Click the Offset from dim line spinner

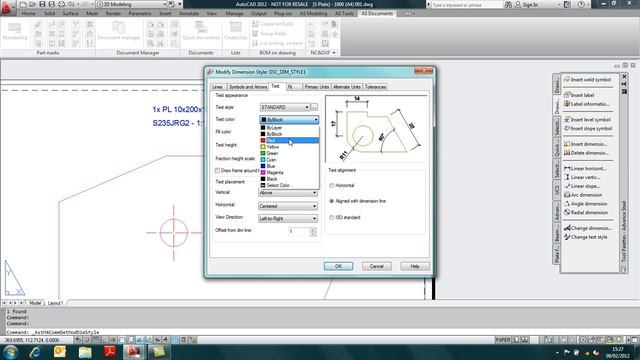pyautogui.click(x=313, y=232)
